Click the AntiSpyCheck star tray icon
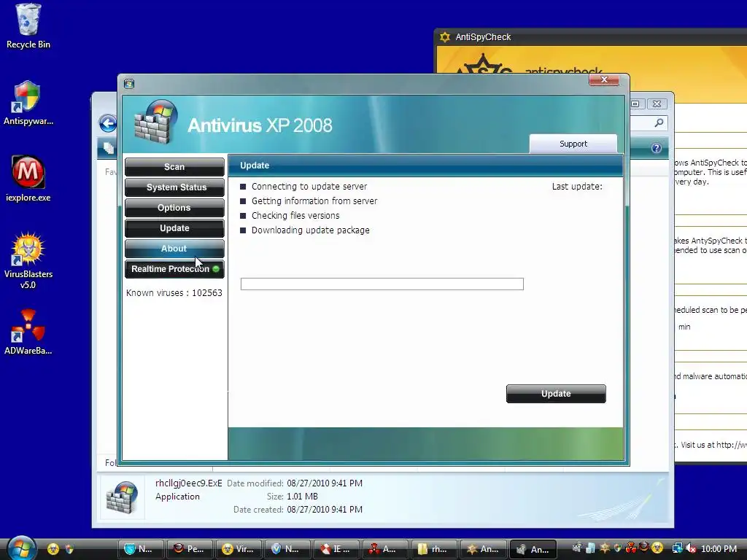 click(x=605, y=548)
